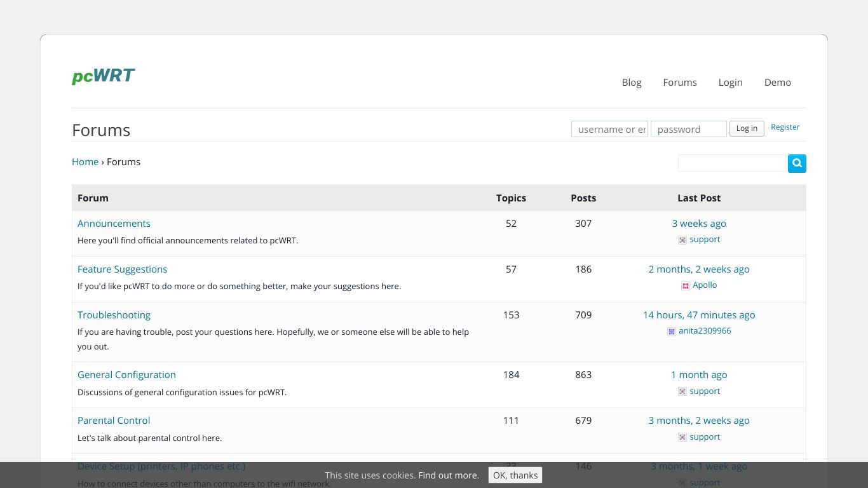Viewport: 868px width, 488px height.
Task: Open the General Configuration forum
Action: 126,375
